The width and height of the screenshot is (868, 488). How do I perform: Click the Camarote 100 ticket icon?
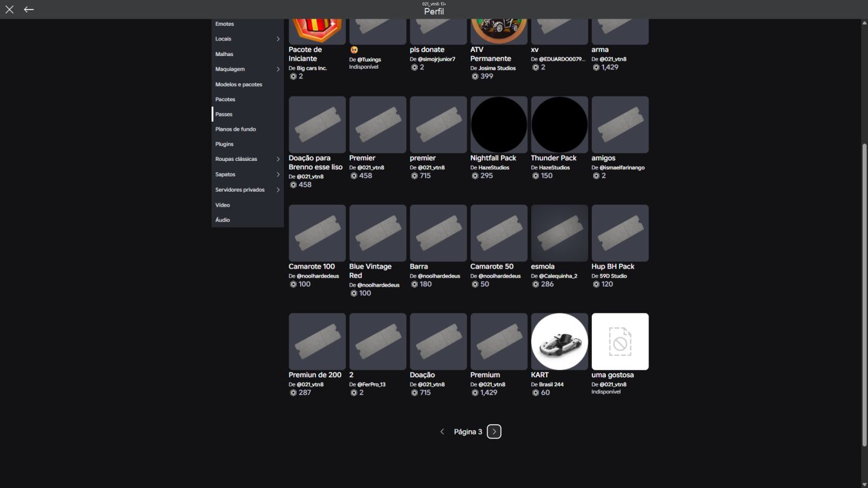(x=317, y=233)
